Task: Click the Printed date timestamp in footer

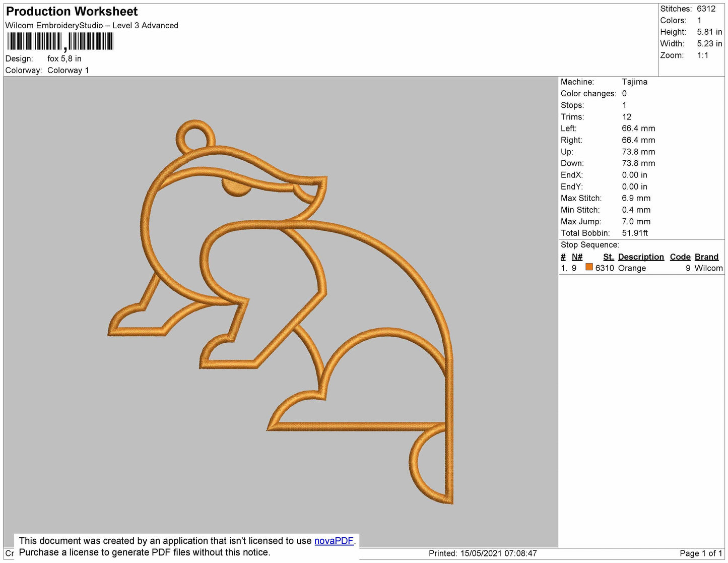Action: point(483,553)
